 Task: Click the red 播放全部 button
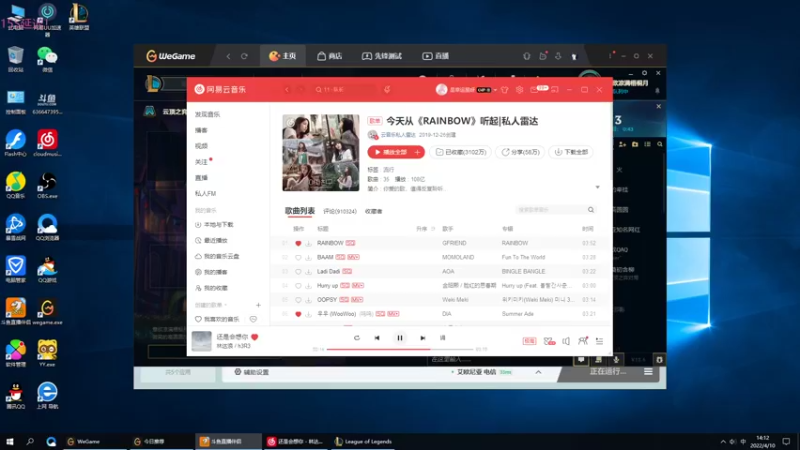390,152
